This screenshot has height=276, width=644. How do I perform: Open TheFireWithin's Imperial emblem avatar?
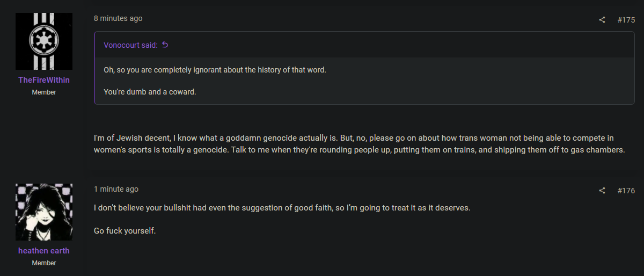44,41
